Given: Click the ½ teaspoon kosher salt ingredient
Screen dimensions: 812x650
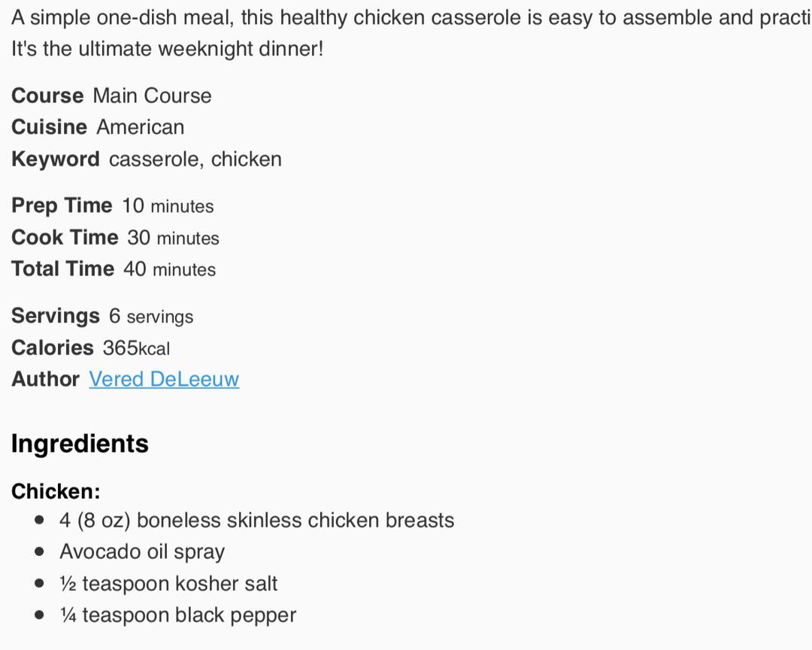Looking at the screenshot, I should pos(168,584).
